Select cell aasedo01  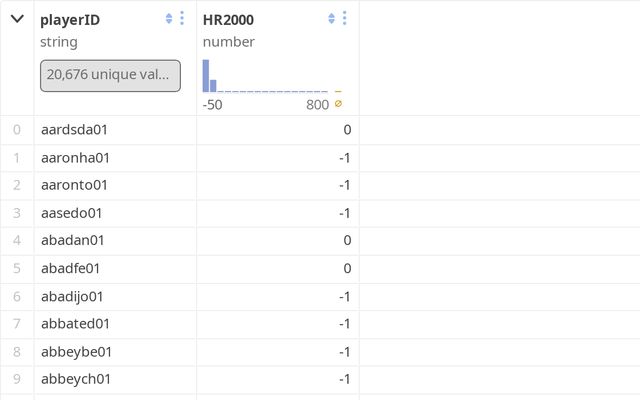[72, 212]
